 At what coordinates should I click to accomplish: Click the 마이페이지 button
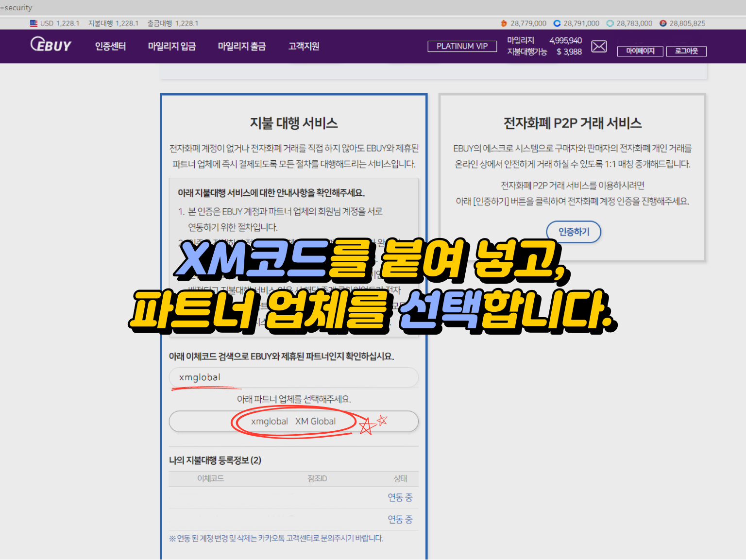click(x=640, y=51)
